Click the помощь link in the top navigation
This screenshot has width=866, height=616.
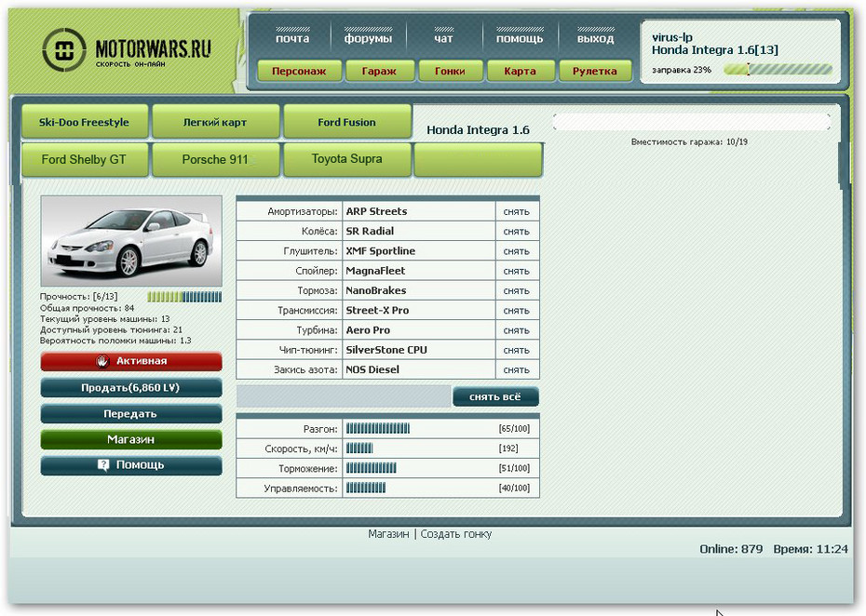tap(520, 39)
